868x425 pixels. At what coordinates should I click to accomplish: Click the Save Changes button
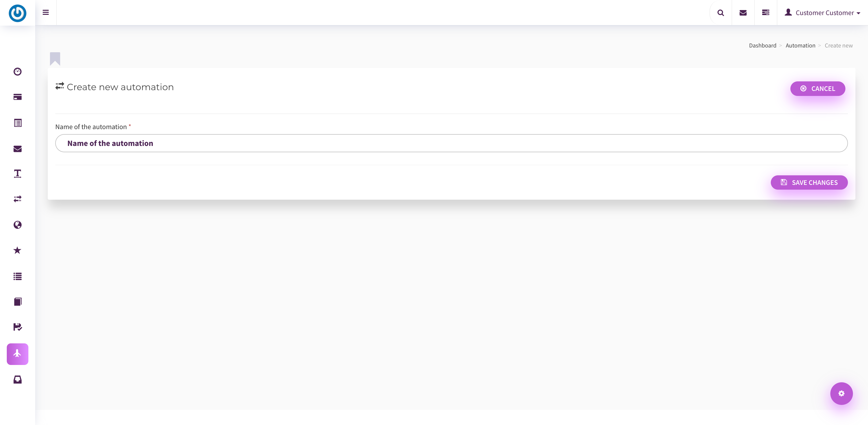click(x=809, y=182)
